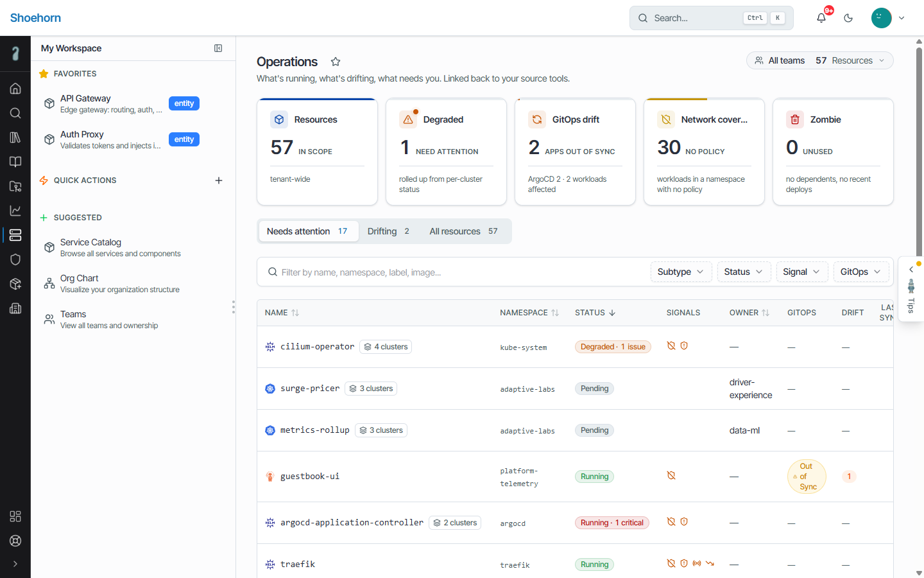Sort the table by OWNER column
924x578 pixels.
click(749, 313)
